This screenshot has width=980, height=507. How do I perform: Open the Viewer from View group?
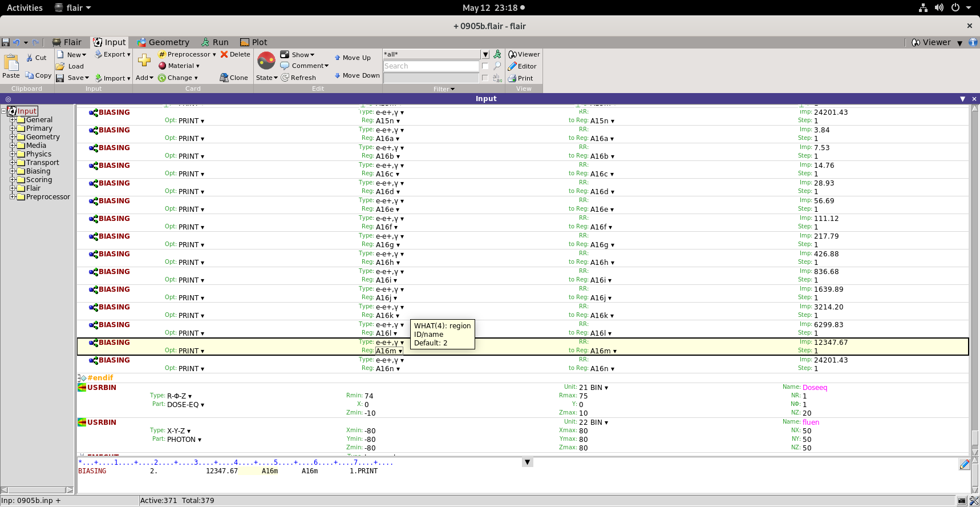524,54
